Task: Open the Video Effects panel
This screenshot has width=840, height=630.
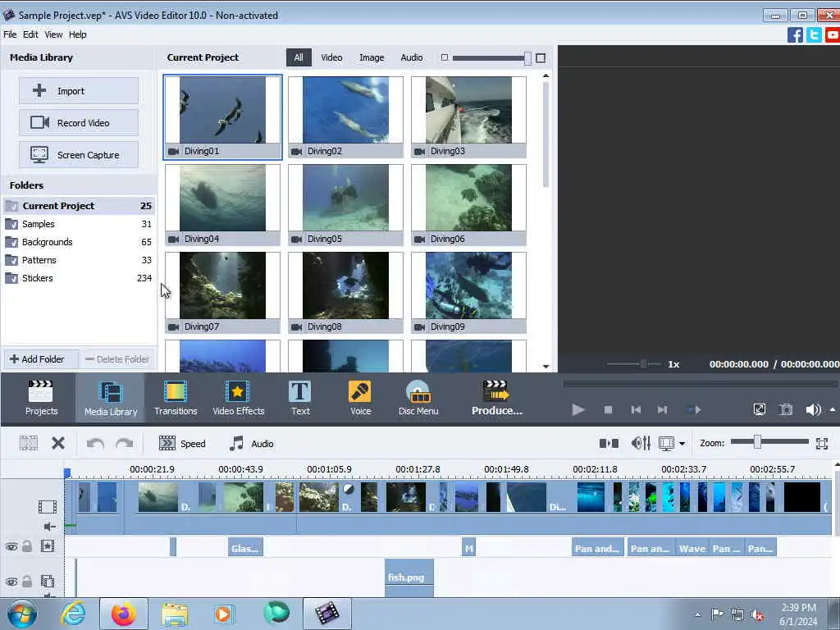Action: pyautogui.click(x=239, y=398)
